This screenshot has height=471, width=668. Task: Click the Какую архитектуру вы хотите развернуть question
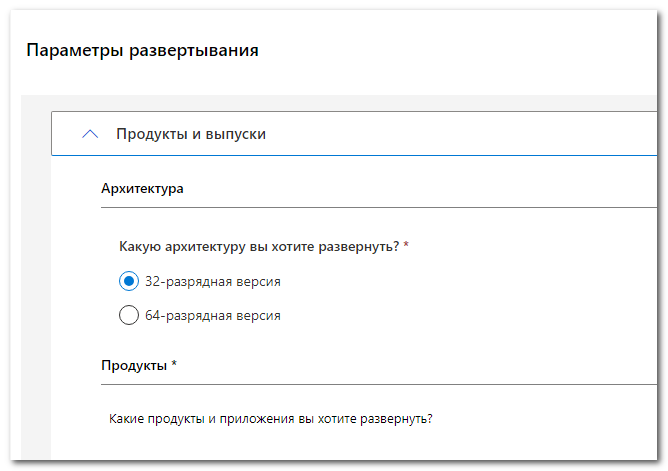tap(259, 247)
